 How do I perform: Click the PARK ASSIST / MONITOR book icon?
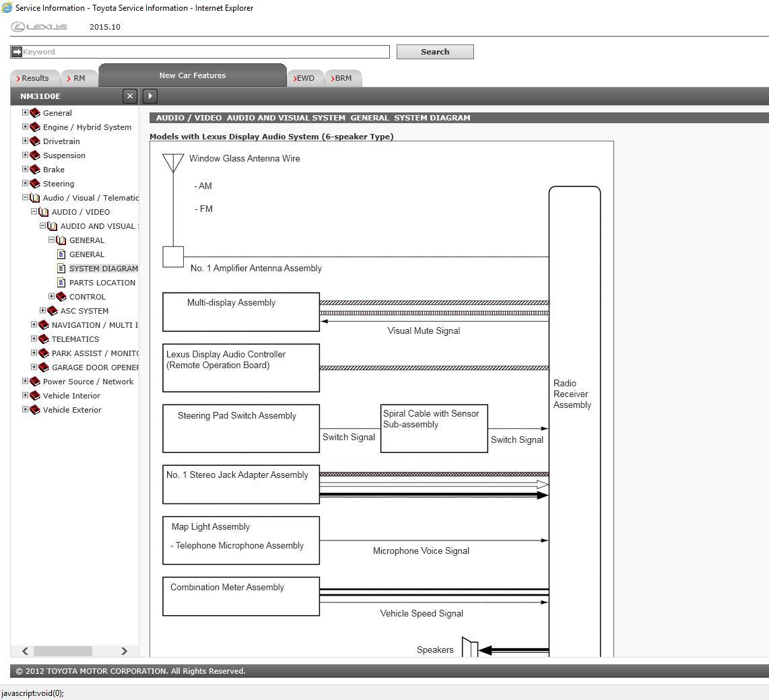[x=44, y=353]
